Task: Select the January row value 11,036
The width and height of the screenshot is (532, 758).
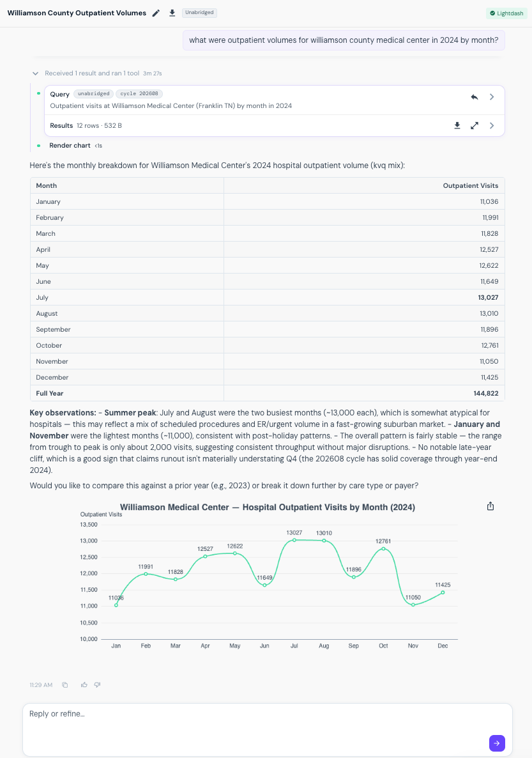Action: click(x=489, y=201)
